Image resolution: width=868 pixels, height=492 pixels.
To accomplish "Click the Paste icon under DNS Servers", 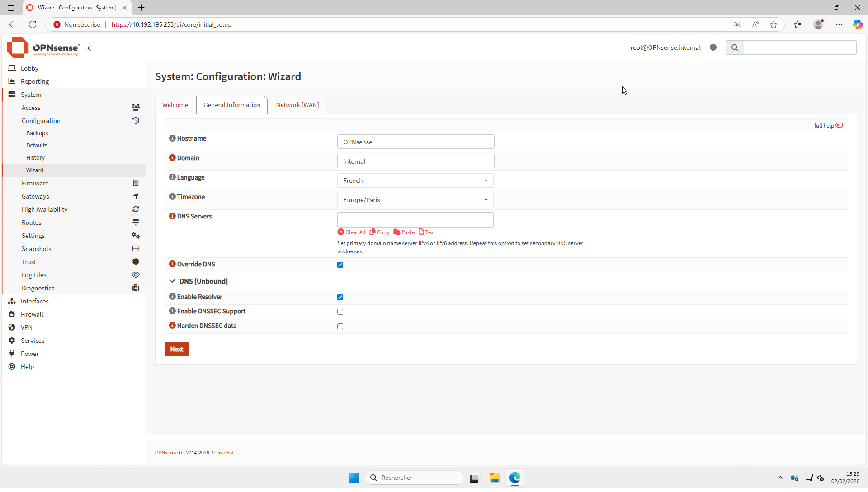I will coord(396,232).
